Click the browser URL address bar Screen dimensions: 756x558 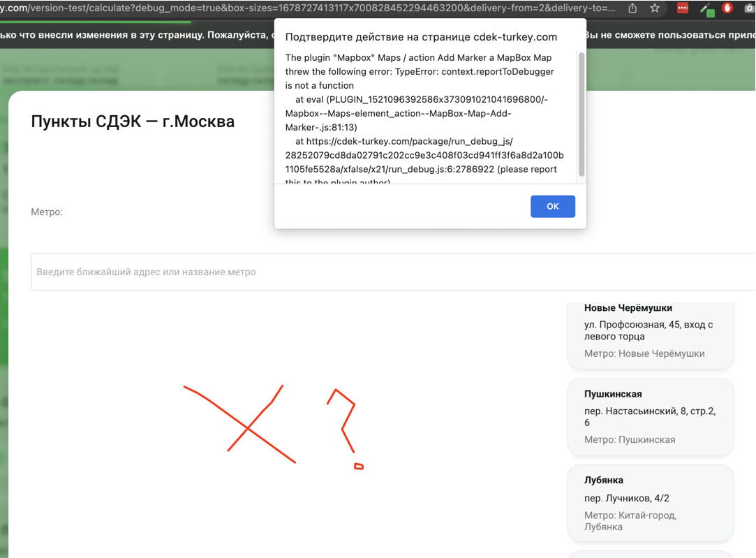[x=309, y=8]
